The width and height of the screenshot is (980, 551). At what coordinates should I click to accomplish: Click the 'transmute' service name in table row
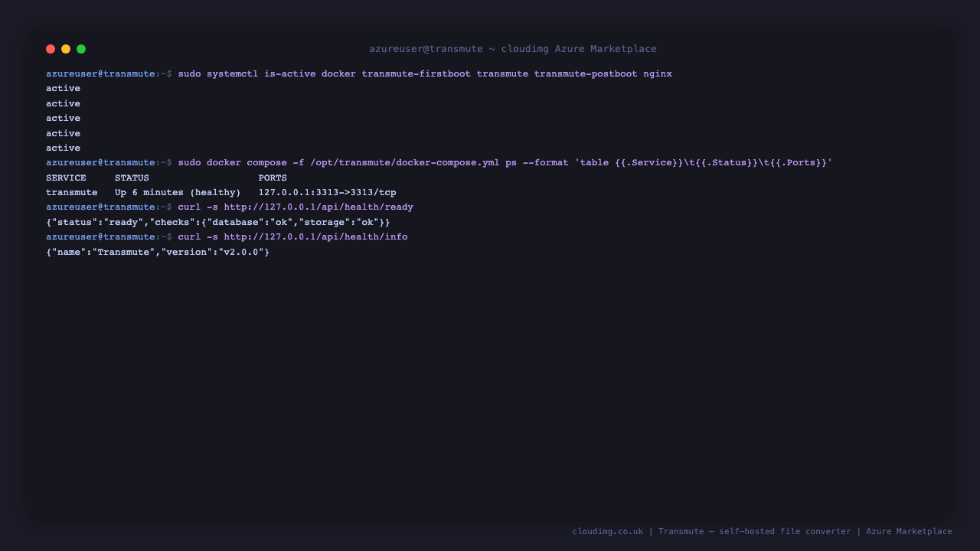[72, 193]
